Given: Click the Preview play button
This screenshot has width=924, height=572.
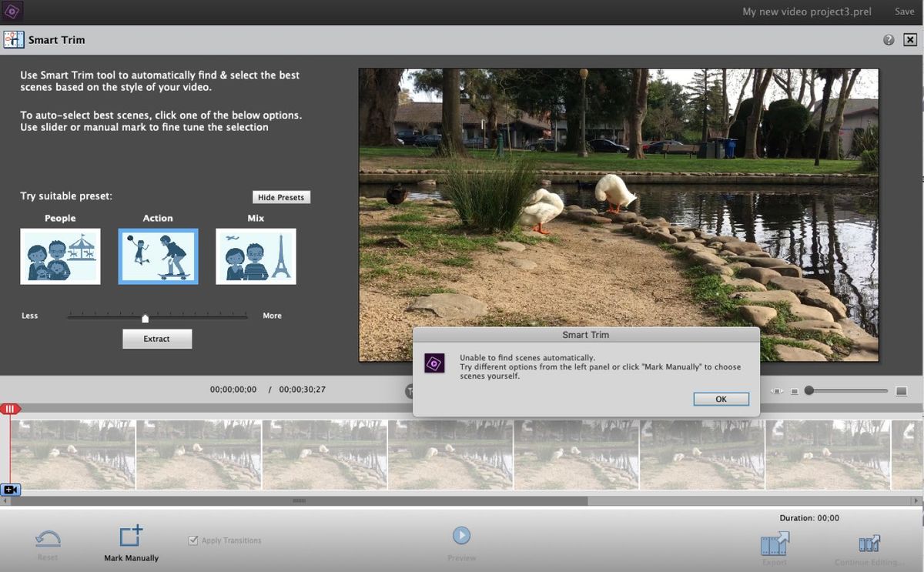Looking at the screenshot, I should [x=461, y=535].
